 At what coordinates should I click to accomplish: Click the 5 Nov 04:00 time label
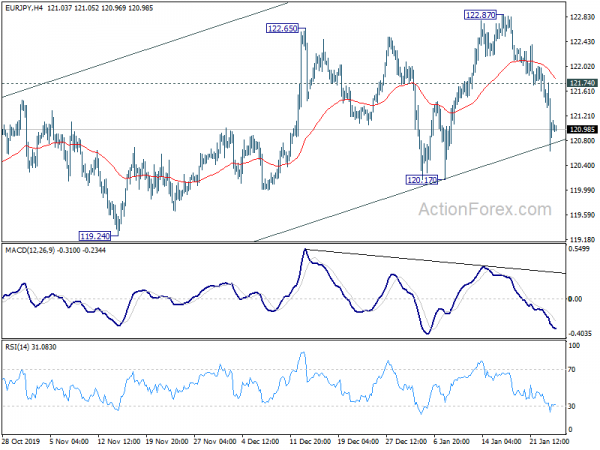click(69, 441)
